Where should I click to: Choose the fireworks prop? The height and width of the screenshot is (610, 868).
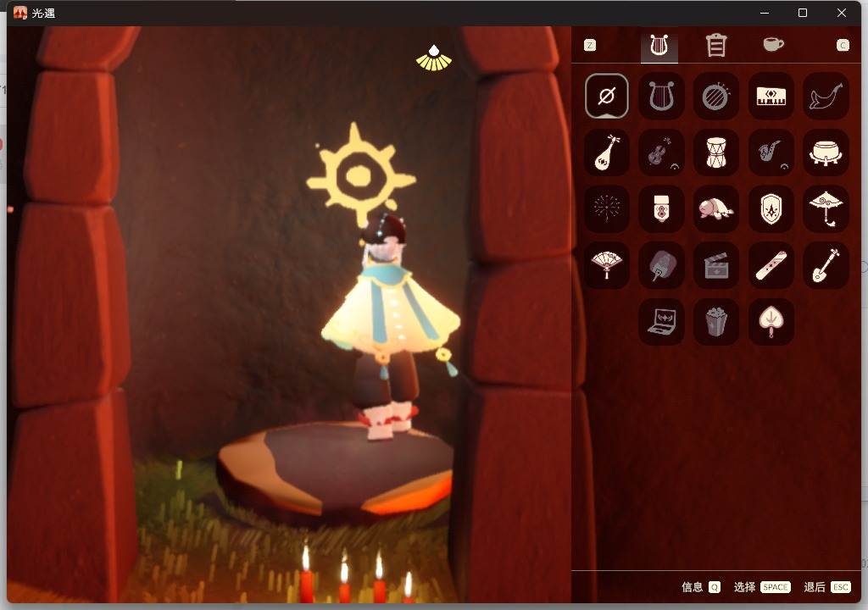pyautogui.click(x=606, y=208)
